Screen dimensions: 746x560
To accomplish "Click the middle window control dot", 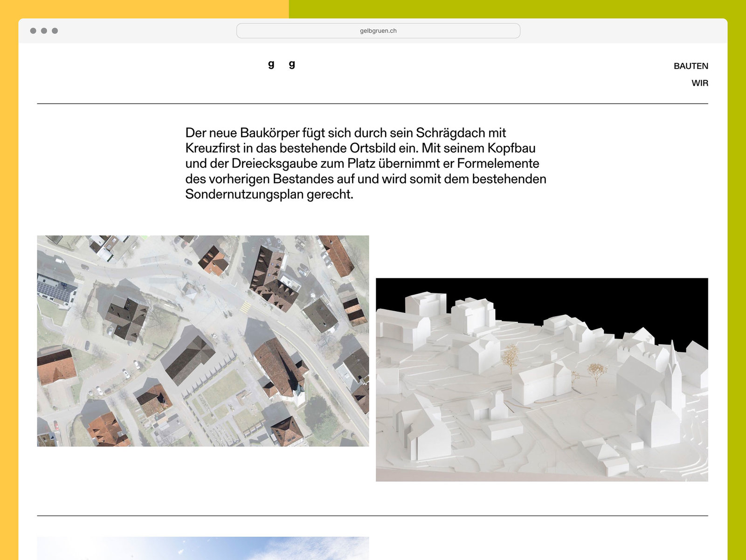I will [x=44, y=31].
